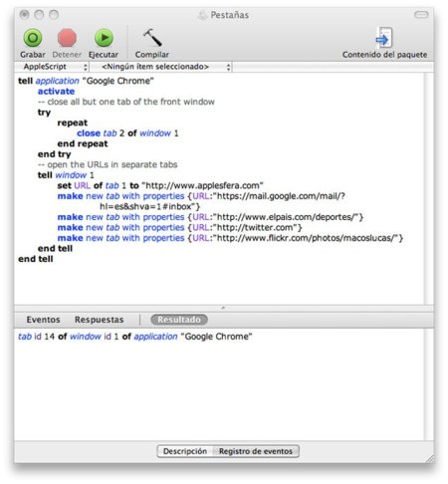The width and height of the screenshot is (448, 484).
Task: Open the AppleScript language dropdown
Action: tap(53, 67)
